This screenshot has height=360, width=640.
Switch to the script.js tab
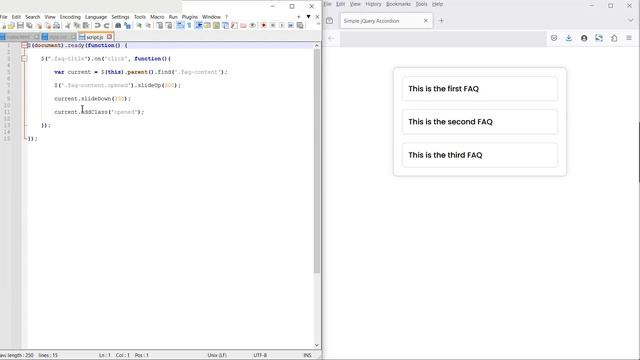point(95,37)
